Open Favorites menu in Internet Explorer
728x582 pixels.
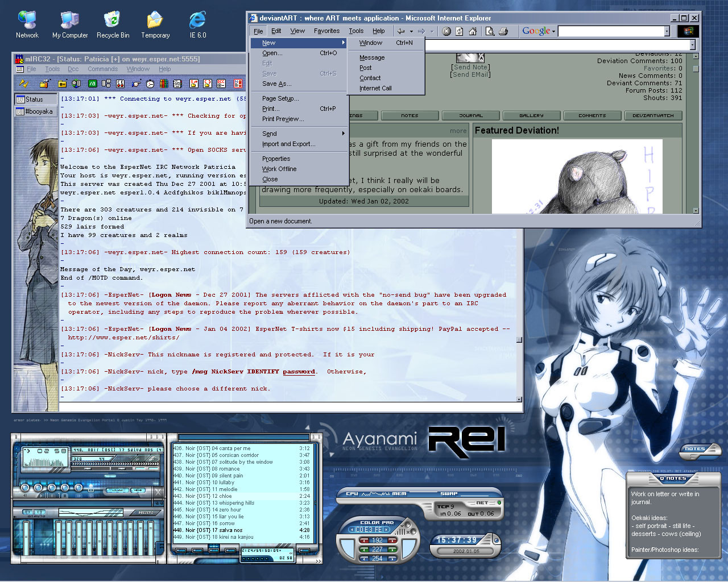(x=326, y=31)
